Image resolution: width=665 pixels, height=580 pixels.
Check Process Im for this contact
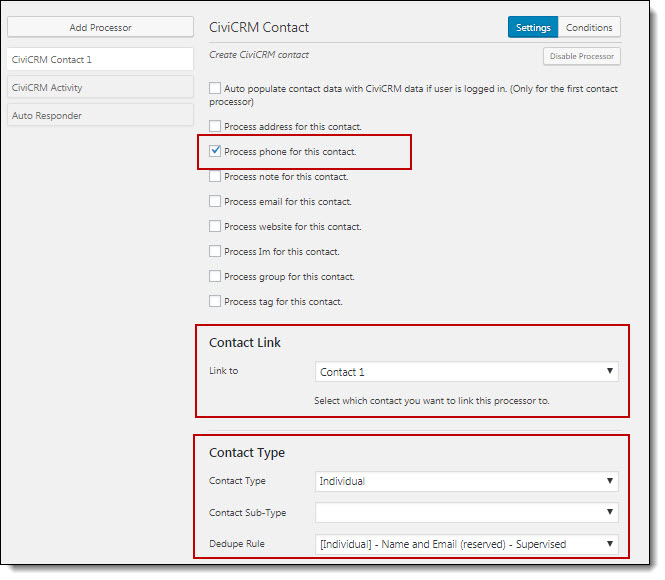point(215,251)
